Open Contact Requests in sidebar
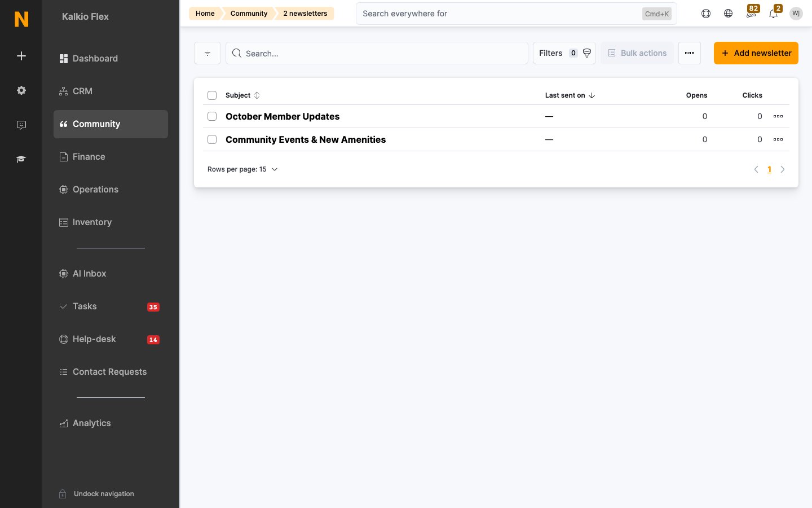The height and width of the screenshot is (508, 812). 111,372
